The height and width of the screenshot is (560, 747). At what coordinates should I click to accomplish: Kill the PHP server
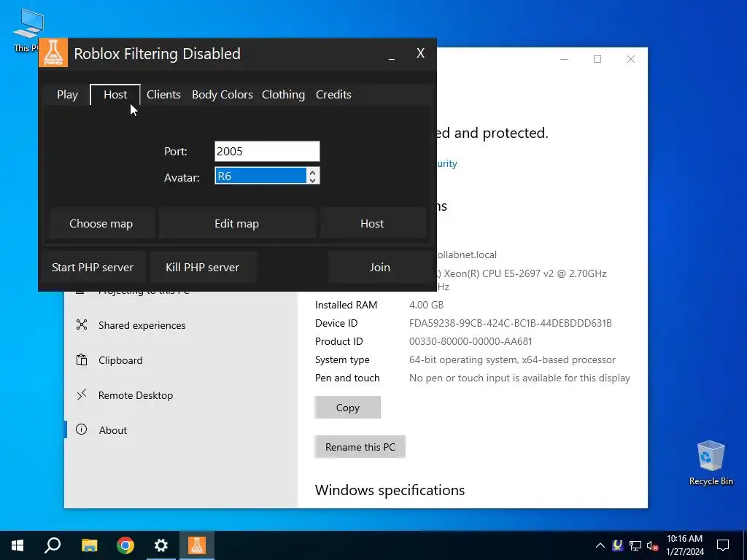(x=203, y=267)
